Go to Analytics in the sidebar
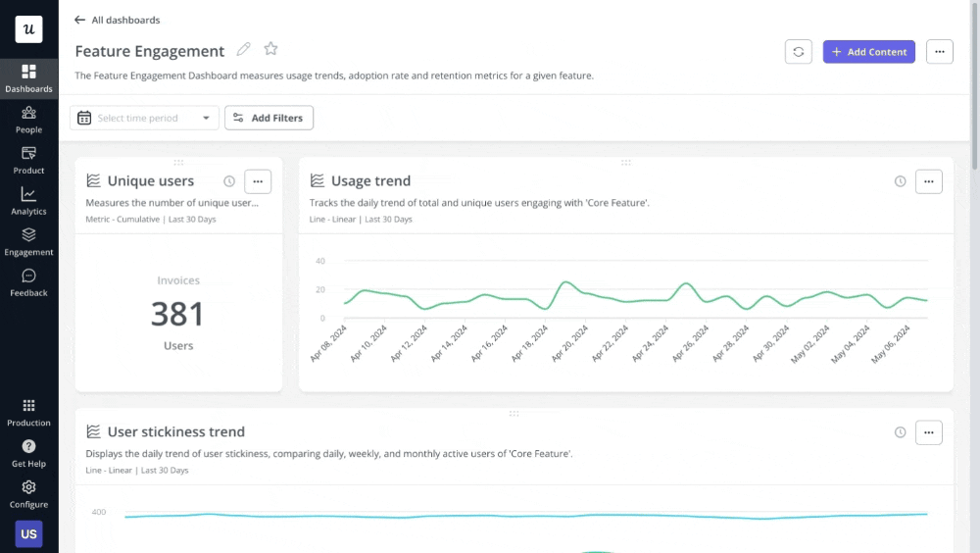This screenshot has height=553, width=980. point(28,201)
